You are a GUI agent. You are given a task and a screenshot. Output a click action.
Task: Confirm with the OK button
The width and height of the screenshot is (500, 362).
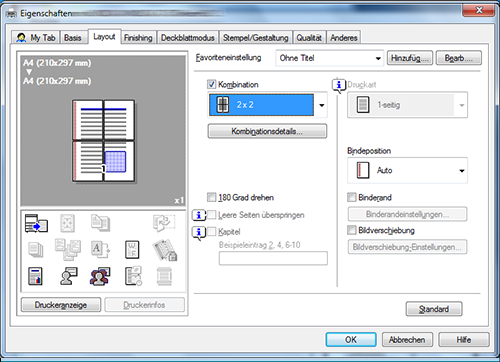click(351, 339)
